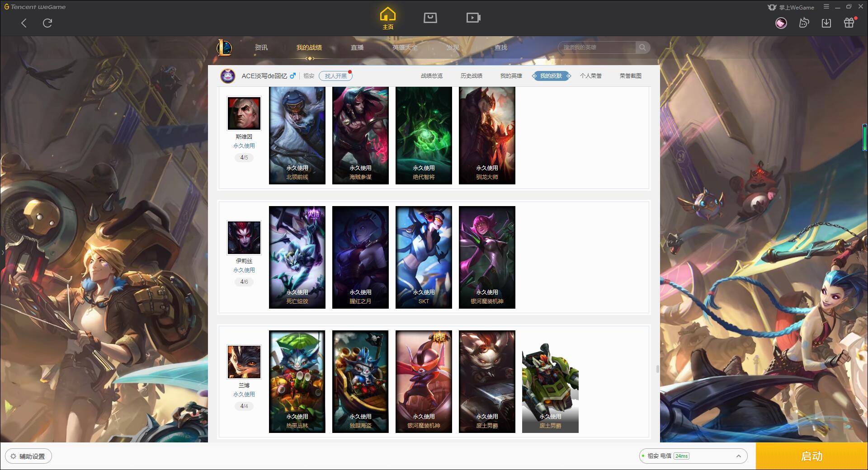Expand the 祖安 电信 server dropdown
Viewport: 868px width, 470px height.
(x=693, y=456)
